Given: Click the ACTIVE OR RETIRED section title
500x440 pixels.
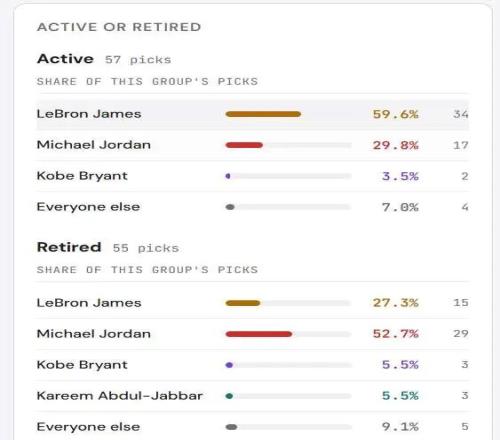Looking at the screenshot, I should coord(119,27).
